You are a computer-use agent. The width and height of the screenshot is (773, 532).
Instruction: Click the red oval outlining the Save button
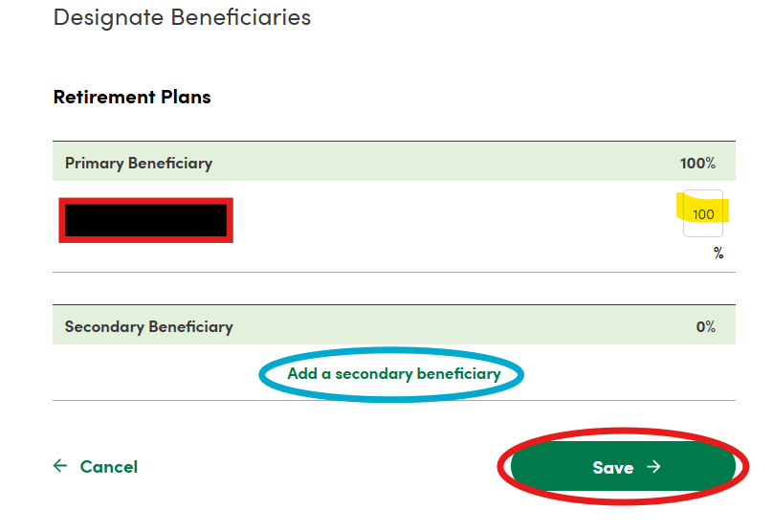(502, 467)
